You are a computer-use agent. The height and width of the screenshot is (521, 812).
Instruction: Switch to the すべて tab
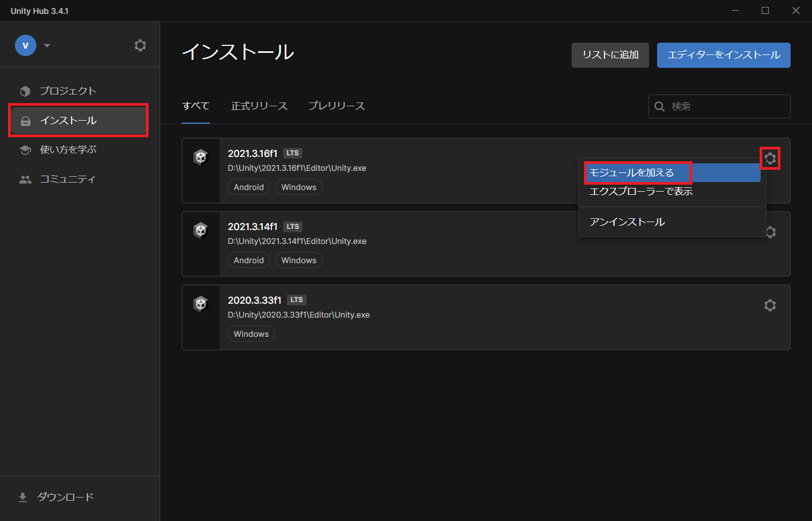196,106
